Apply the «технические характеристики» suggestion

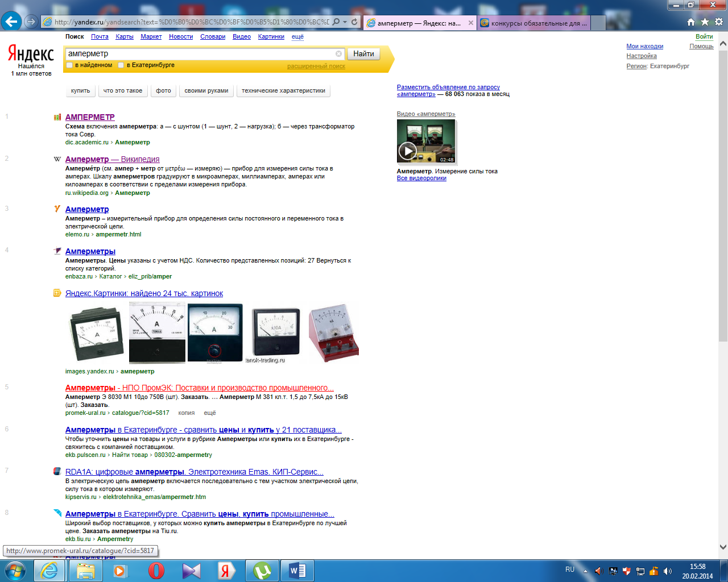[x=283, y=91]
